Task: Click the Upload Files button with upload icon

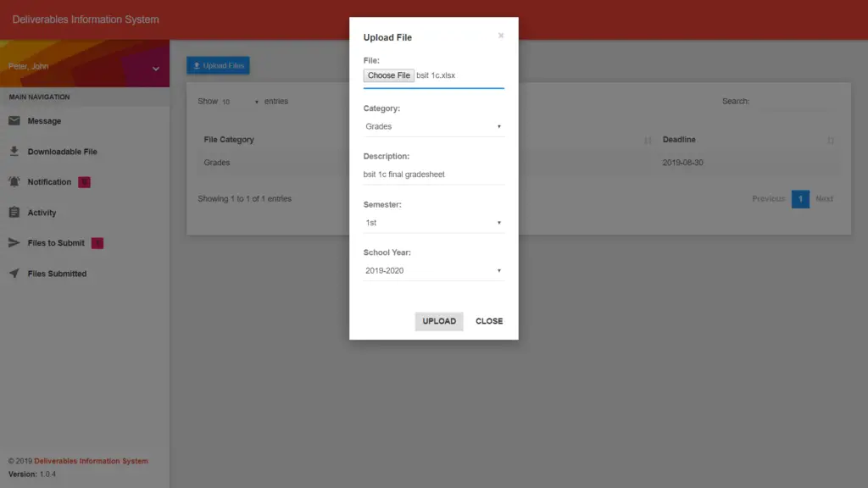Action: click(218, 65)
